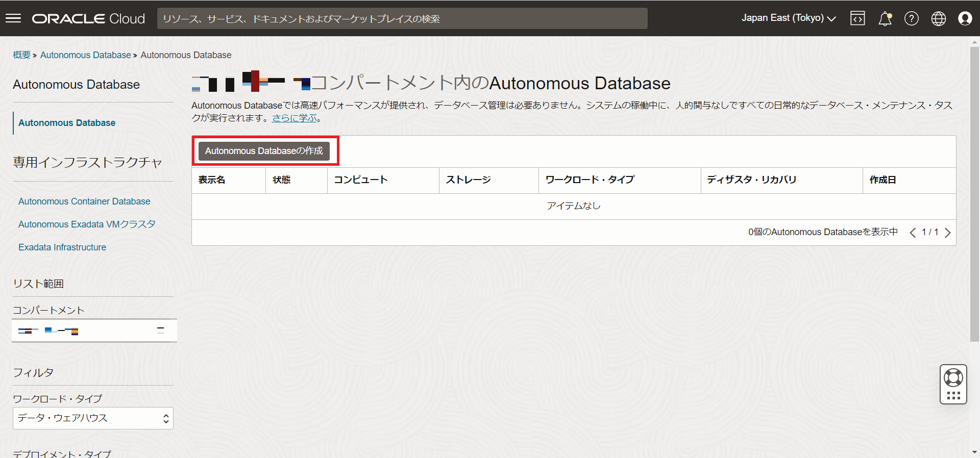Click the vertical page scrollbar
Image resolution: width=980 pixels, height=458 pixels.
click(x=974, y=194)
